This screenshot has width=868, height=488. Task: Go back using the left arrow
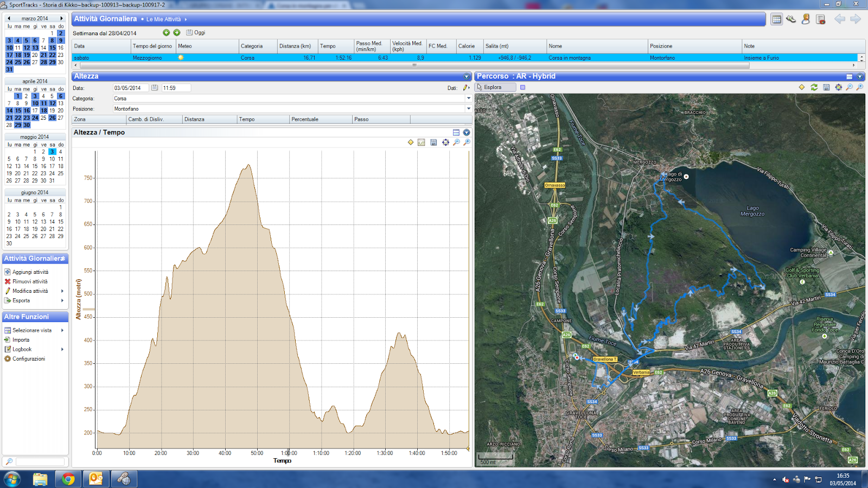pos(840,20)
